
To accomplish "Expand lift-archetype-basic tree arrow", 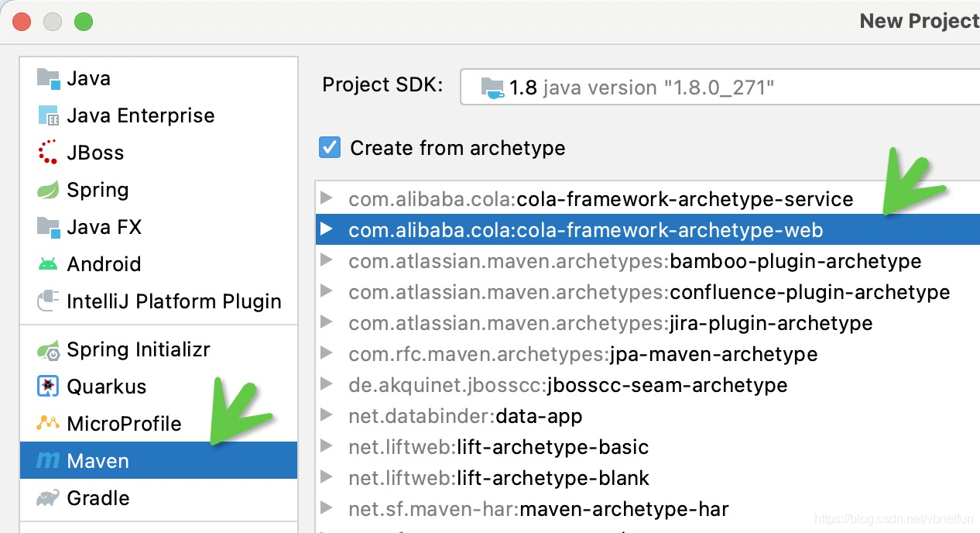I will point(327,447).
